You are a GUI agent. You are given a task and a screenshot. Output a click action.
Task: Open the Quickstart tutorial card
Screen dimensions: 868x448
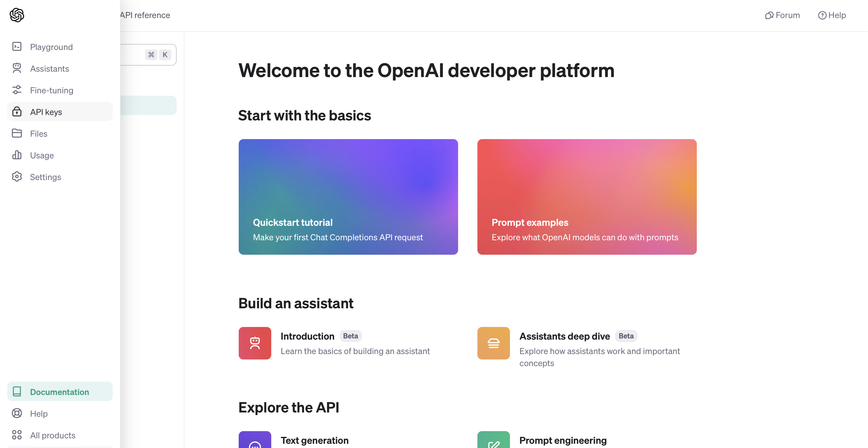click(348, 197)
